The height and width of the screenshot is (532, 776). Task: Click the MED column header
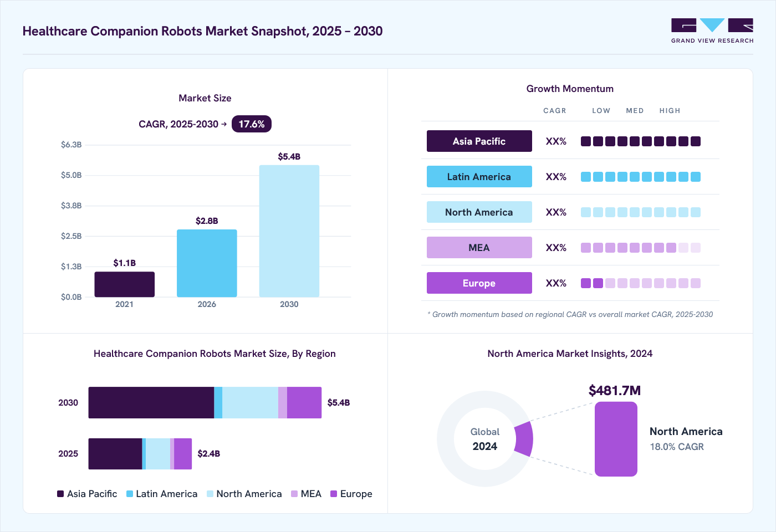pos(635,111)
